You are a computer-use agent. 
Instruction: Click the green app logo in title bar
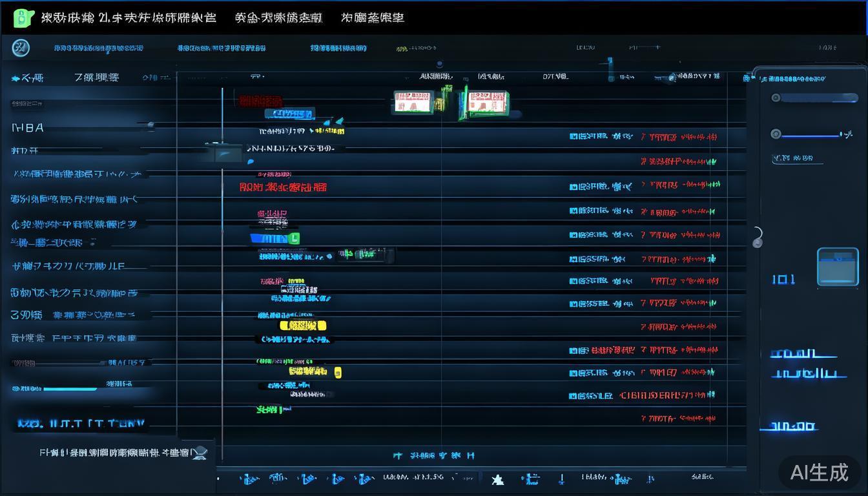click(23, 18)
